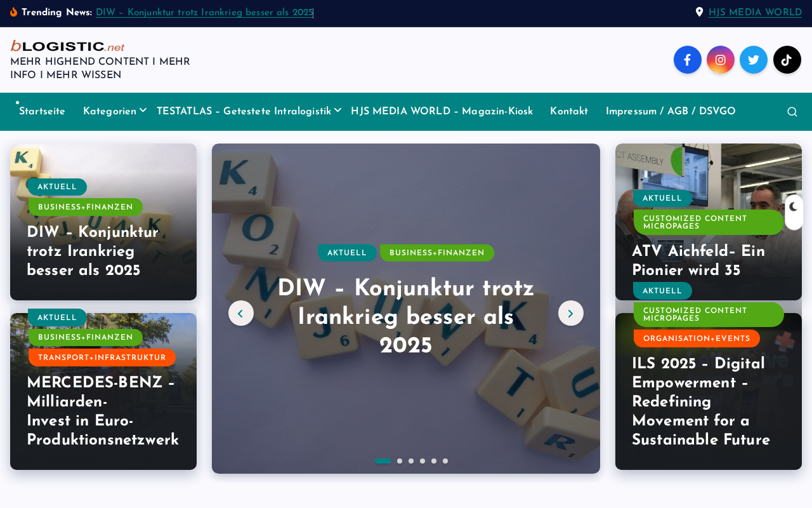Image resolution: width=812 pixels, height=508 pixels.
Task: Click the TRANSPORT+INFRASTRUKTUR tag
Action: tap(102, 358)
